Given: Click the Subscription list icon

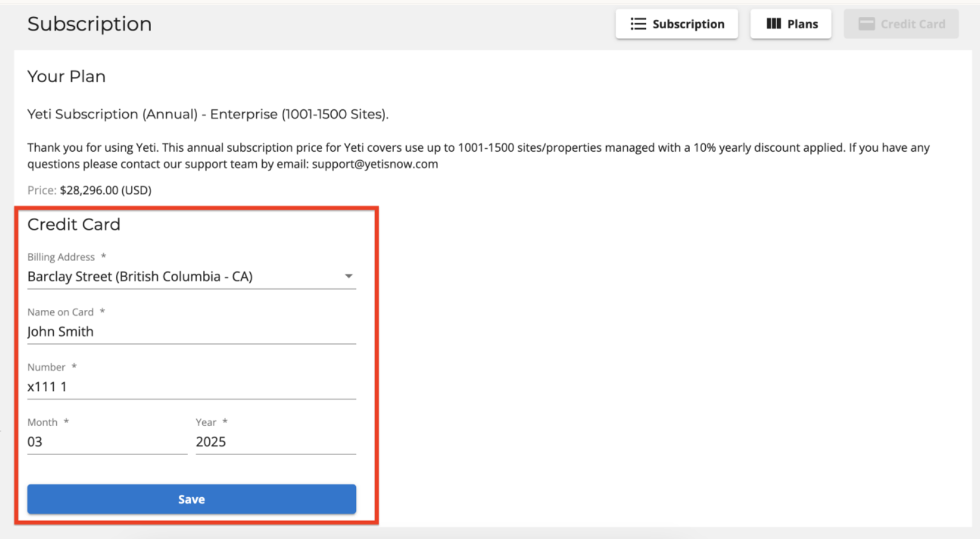Looking at the screenshot, I should (x=638, y=24).
